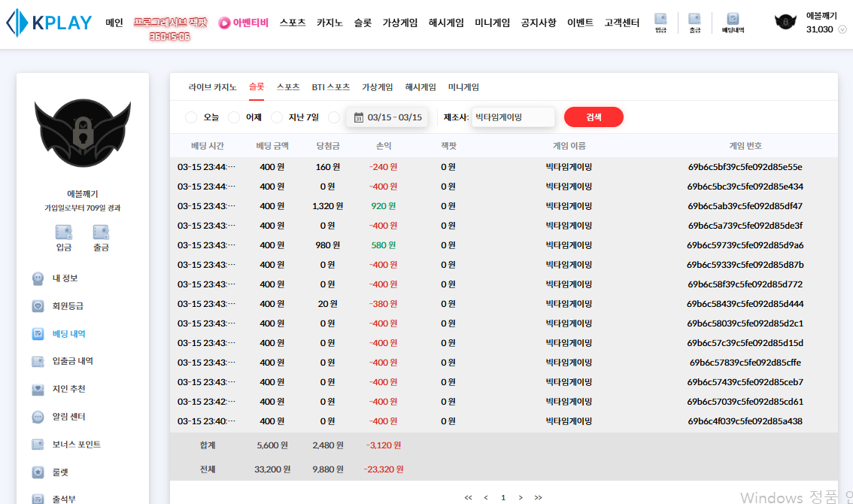
Task: Click the withdrawal (출금) icon in top header
Action: (694, 23)
